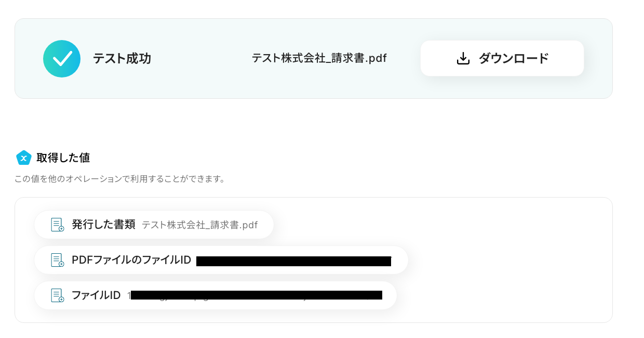Select the 発行した書類 value chip
644x338 pixels.
[x=154, y=225]
